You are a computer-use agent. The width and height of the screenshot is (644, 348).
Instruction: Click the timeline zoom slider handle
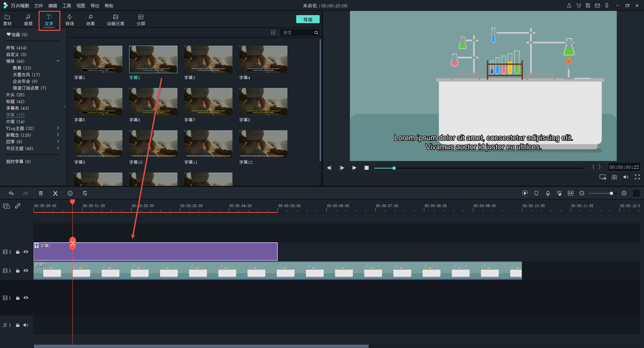611,193
